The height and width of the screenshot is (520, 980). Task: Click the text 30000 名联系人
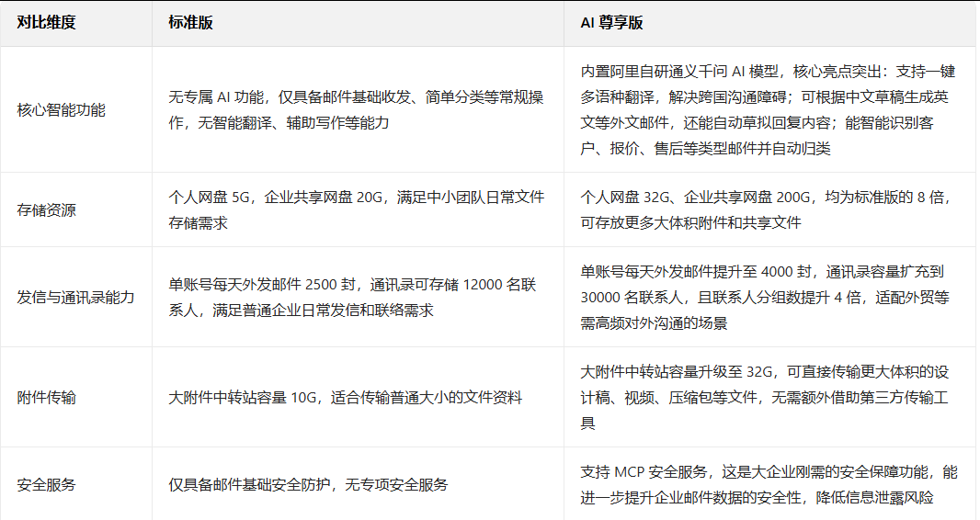[634, 298]
